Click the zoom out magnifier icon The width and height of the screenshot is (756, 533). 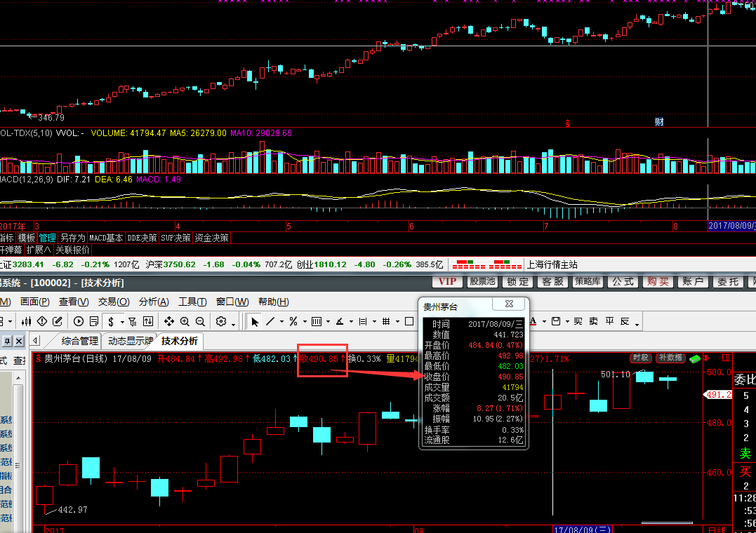coord(200,321)
